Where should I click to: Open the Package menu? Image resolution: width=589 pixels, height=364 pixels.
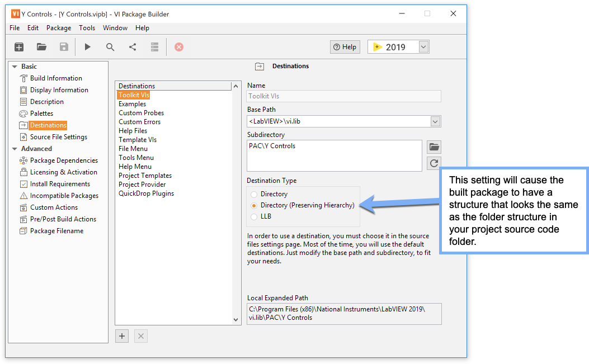pos(59,28)
